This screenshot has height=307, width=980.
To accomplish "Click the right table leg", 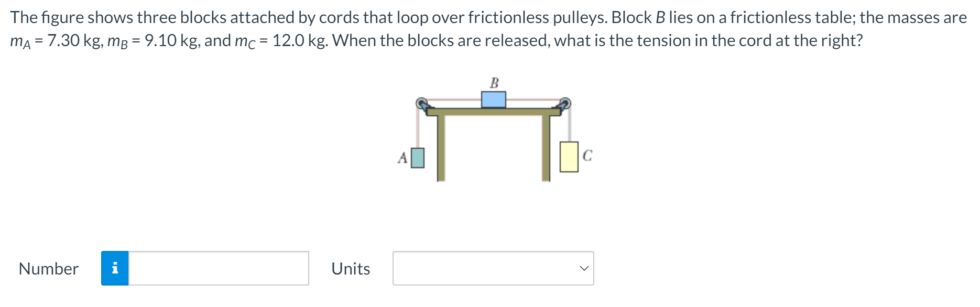I will coord(546,148).
